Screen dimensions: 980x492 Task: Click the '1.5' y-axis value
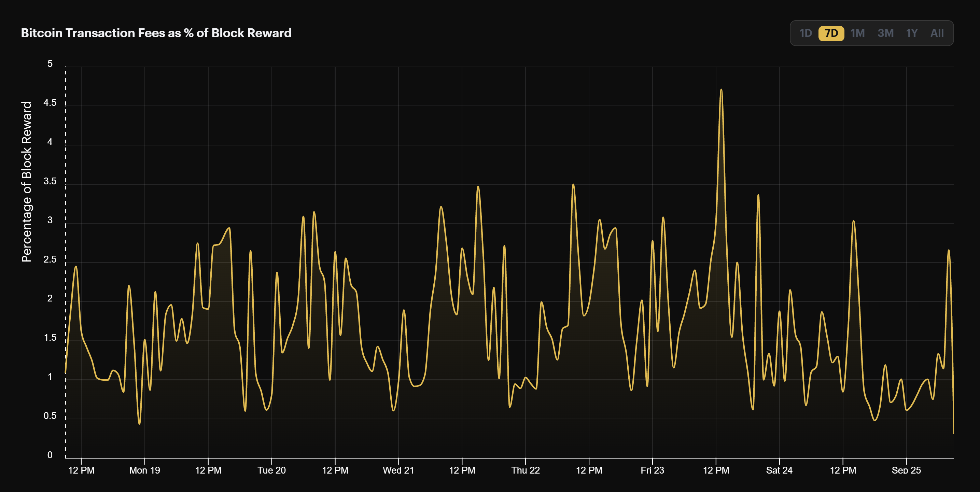[x=50, y=338]
